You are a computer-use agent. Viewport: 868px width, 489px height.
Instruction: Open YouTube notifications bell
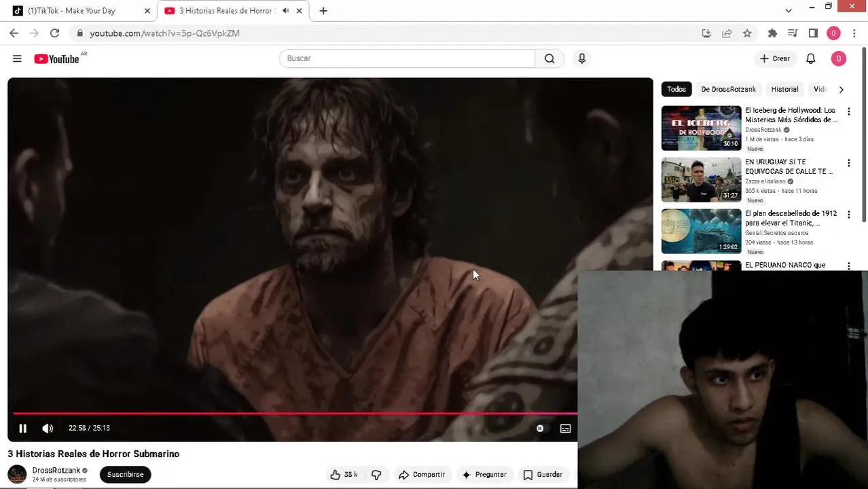(x=810, y=59)
